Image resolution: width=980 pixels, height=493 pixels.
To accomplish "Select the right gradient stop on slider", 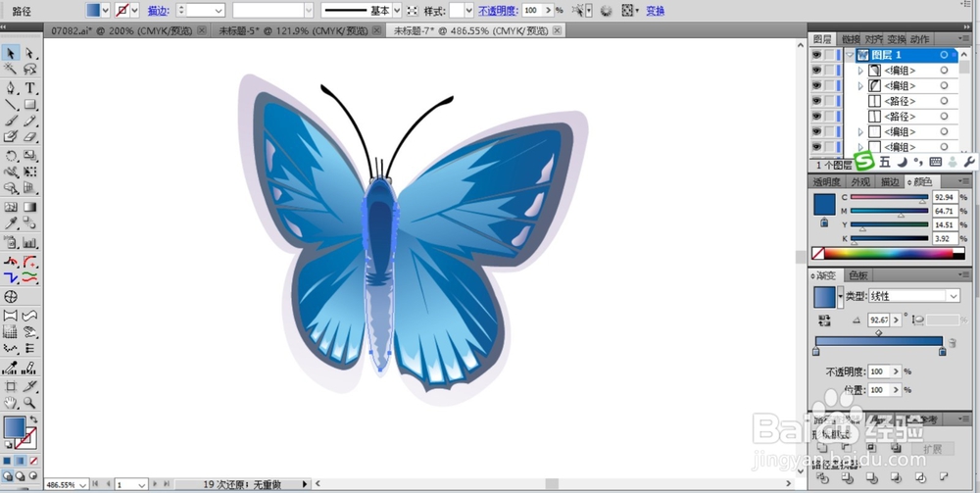I will click(943, 352).
